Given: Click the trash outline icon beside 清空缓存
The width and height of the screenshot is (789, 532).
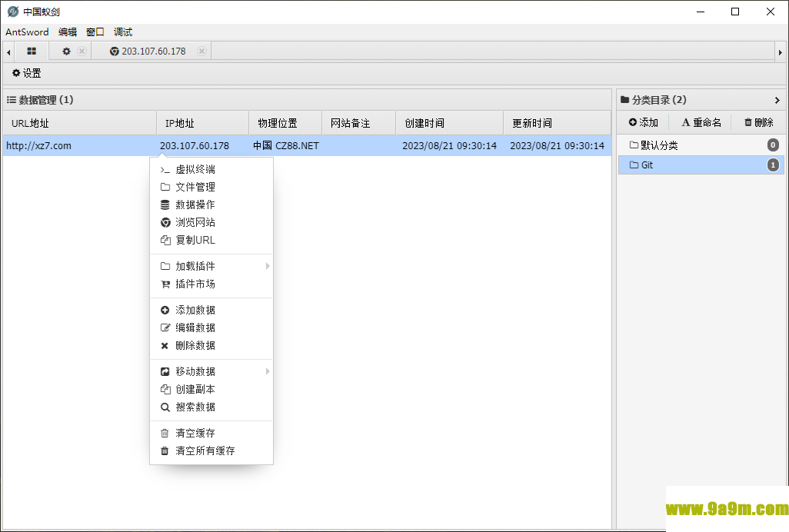Looking at the screenshot, I should pyautogui.click(x=165, y=433).
